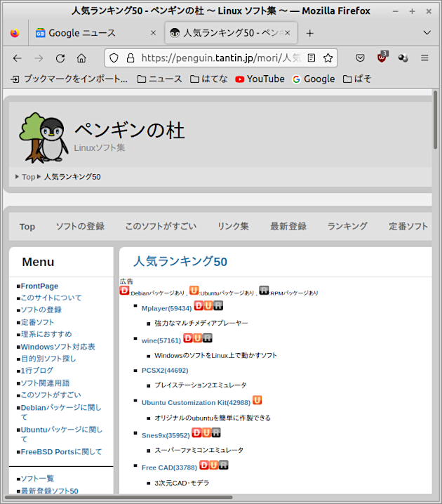The width and height of the screenshot is (442, 504).
Task: Go back with the back arrow
Action: point(18,58)
